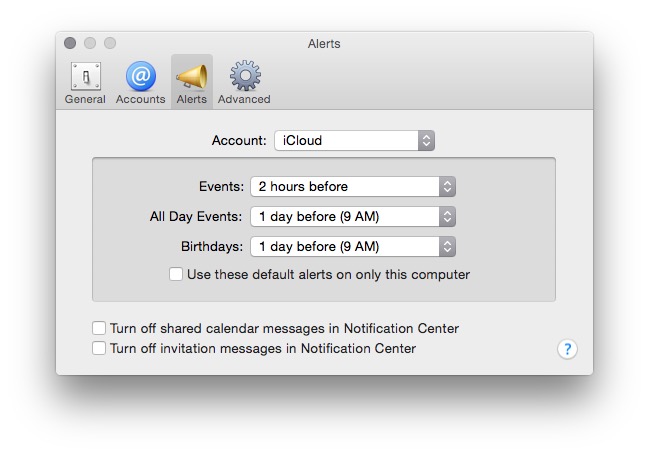Image resolution: width=649 pixels, height=455 pixels.
Task: Click the Account: label
Action: 239,140
